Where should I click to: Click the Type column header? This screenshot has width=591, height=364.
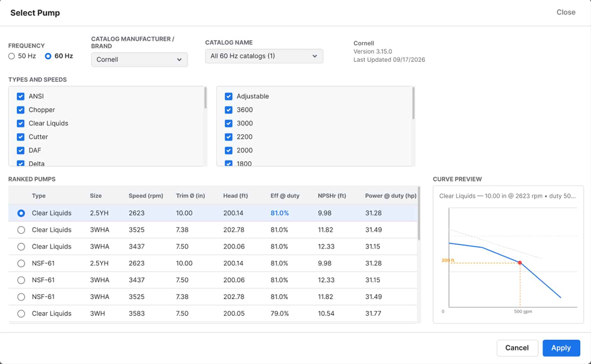click(x=39, y=196)
